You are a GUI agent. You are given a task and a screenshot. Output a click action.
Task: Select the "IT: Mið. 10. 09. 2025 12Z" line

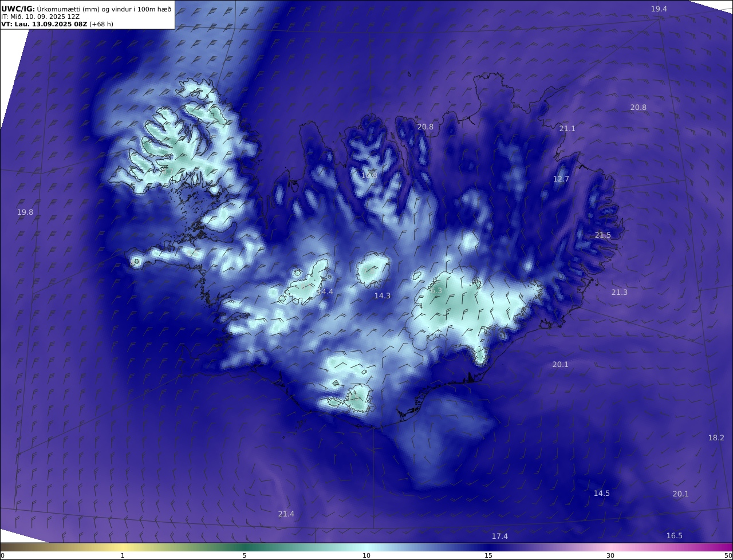[x=40, y=17]
